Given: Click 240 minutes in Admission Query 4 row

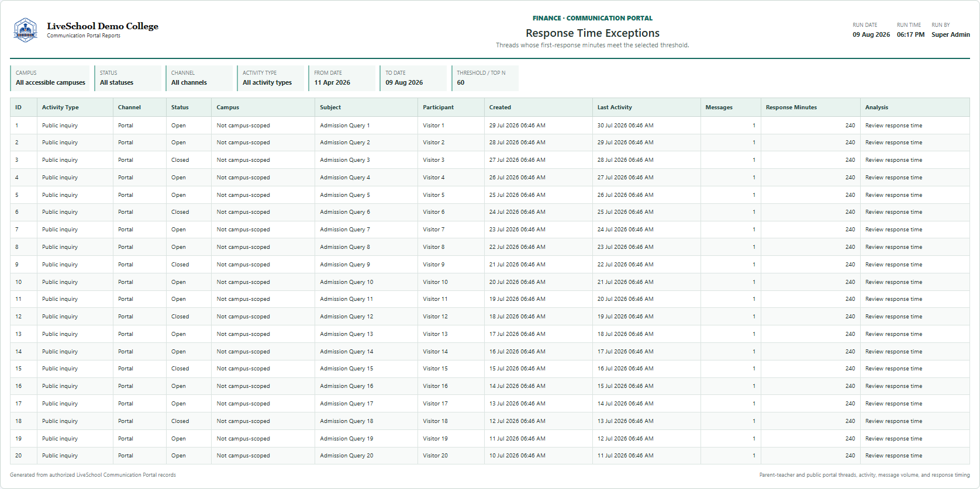Looking at the screenshot, I should click(x=850, y=178).
